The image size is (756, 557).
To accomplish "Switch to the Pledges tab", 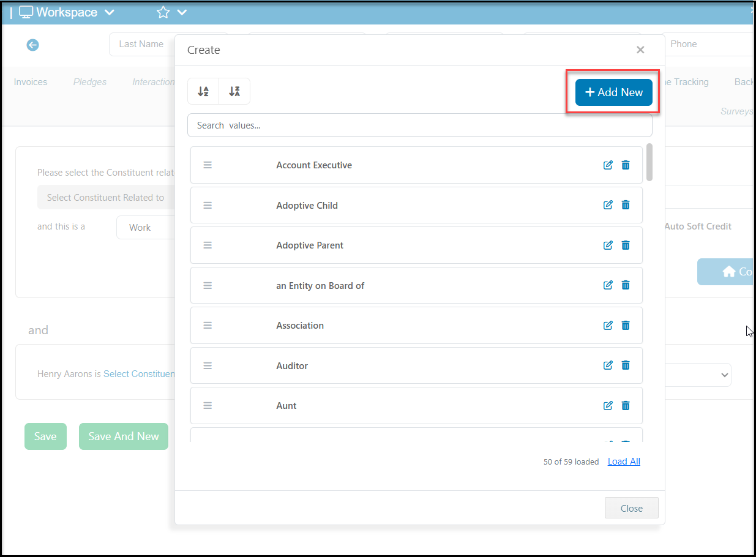I will pos(90,82).
